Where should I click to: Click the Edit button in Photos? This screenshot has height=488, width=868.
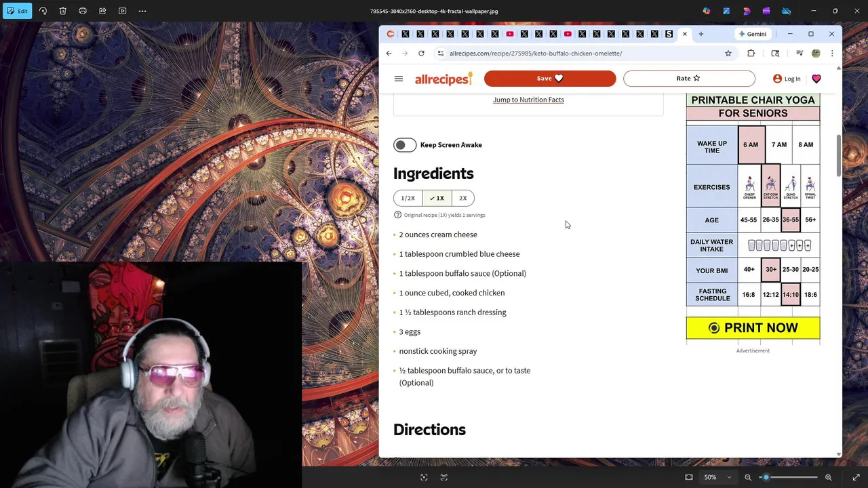click(x=17, y=11)
